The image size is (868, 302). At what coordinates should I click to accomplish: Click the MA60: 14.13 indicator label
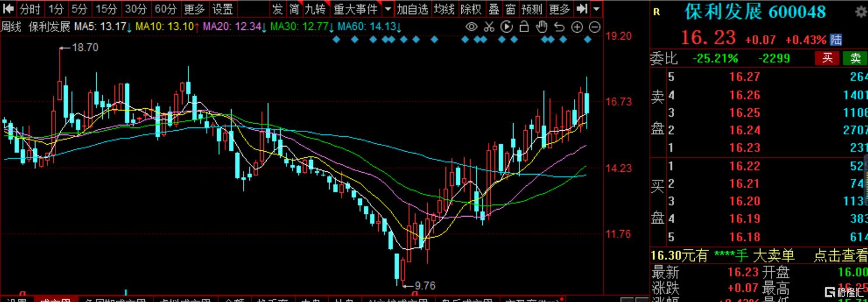click(x=370, y=27)
